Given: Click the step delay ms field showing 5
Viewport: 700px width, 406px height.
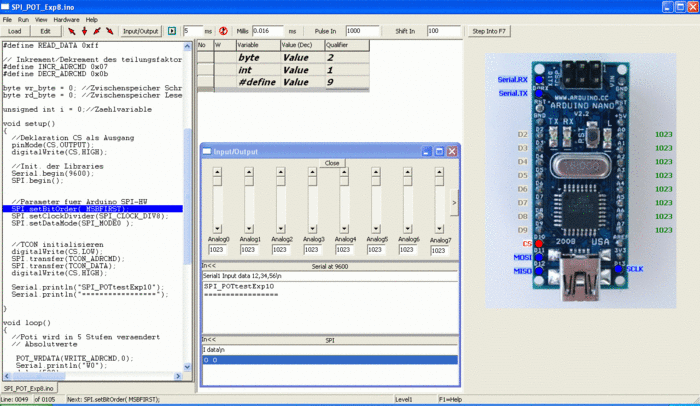Looking at the screenshot, I should [192, 31].
